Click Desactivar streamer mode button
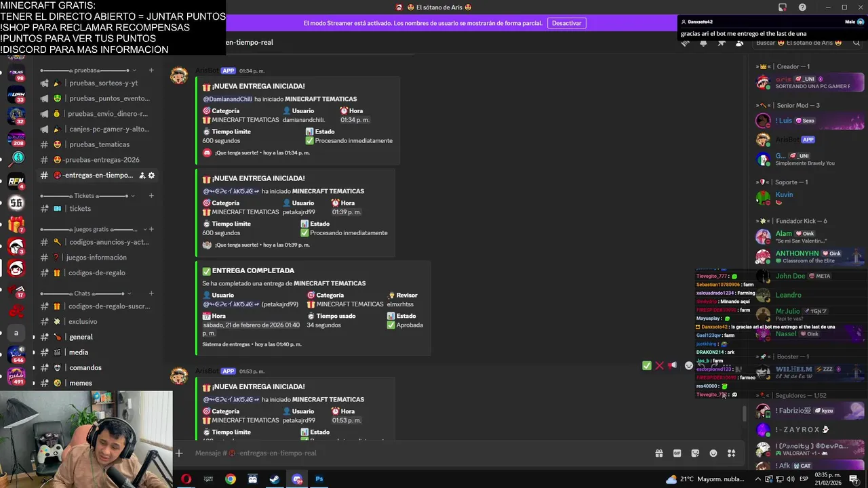The width and height of the screenshot is (868, 488). [566, 23]
